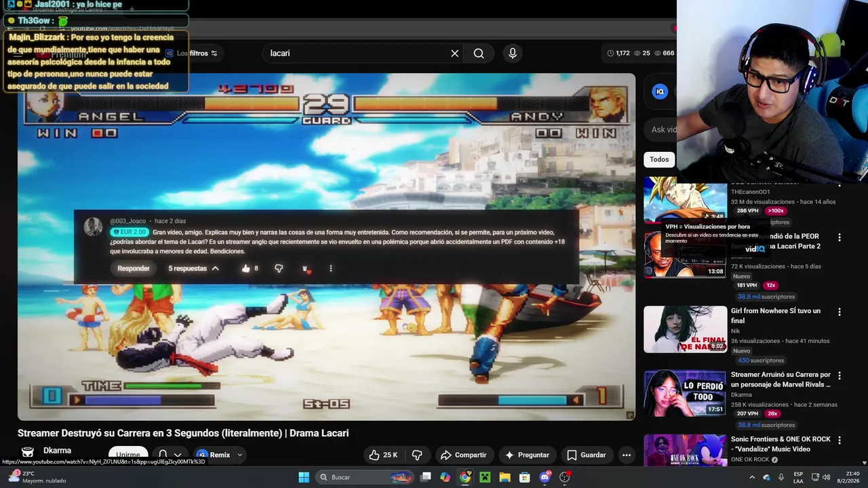Open the weather widget showing 23°C
Image resolution: width=868 pixels, height=488 pixels.
(37, 477)
